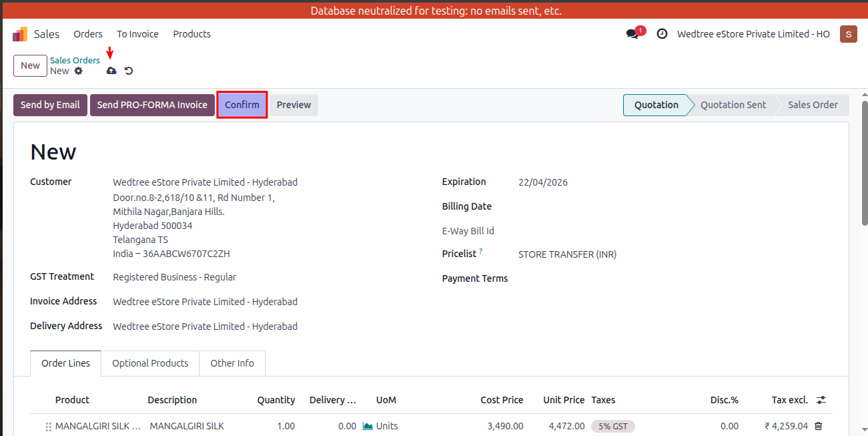Open forecast chart icon on order line
The image size is (868, 436).
(x=368, y=426)
